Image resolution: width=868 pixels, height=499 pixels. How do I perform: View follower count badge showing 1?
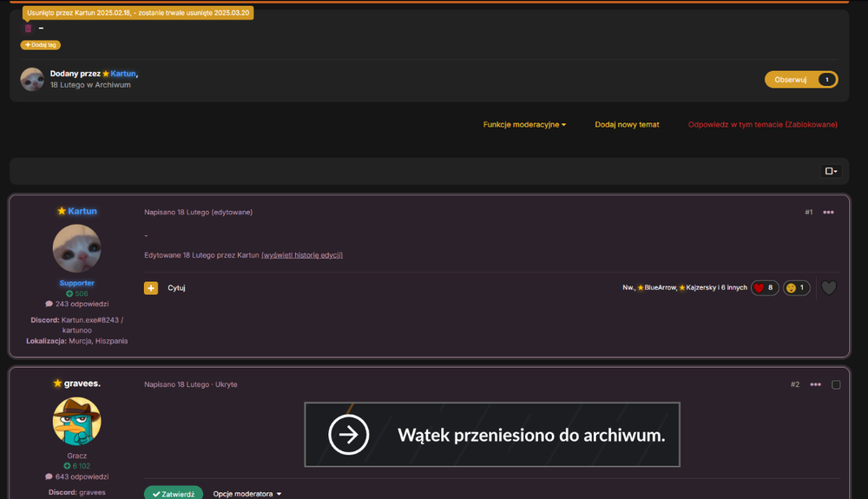click(x=827, y=80)
